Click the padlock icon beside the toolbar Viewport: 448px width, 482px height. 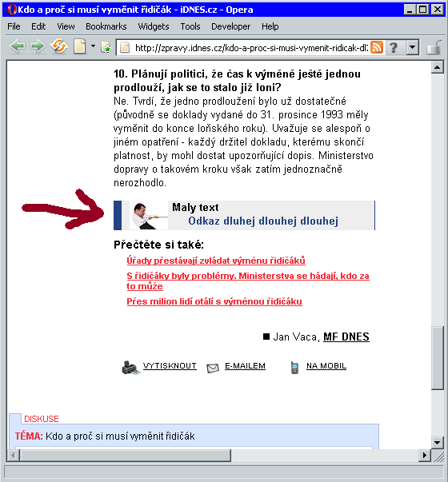tap(434, 47)
